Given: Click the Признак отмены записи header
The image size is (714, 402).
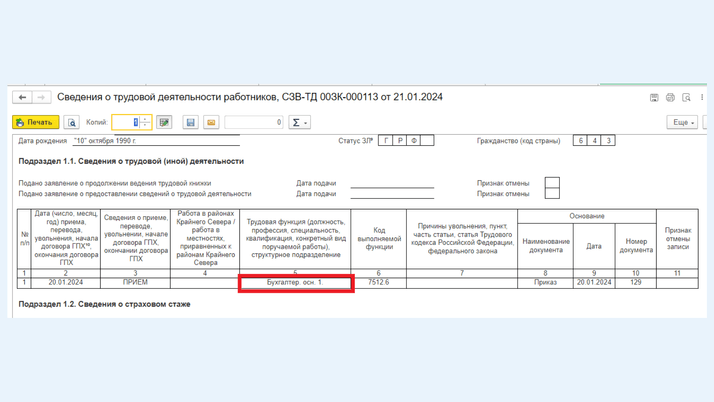Looking at the screenshot, I should (678, 239).
